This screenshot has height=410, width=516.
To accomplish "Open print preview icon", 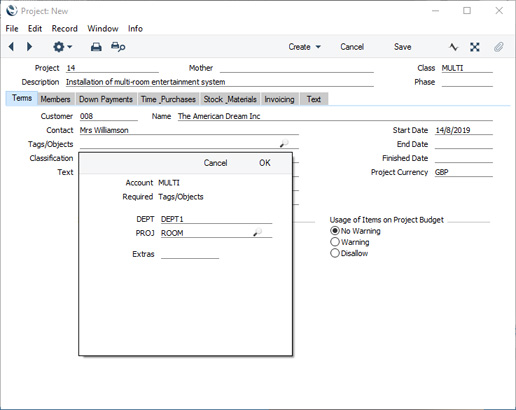I will tap(118, 47).
